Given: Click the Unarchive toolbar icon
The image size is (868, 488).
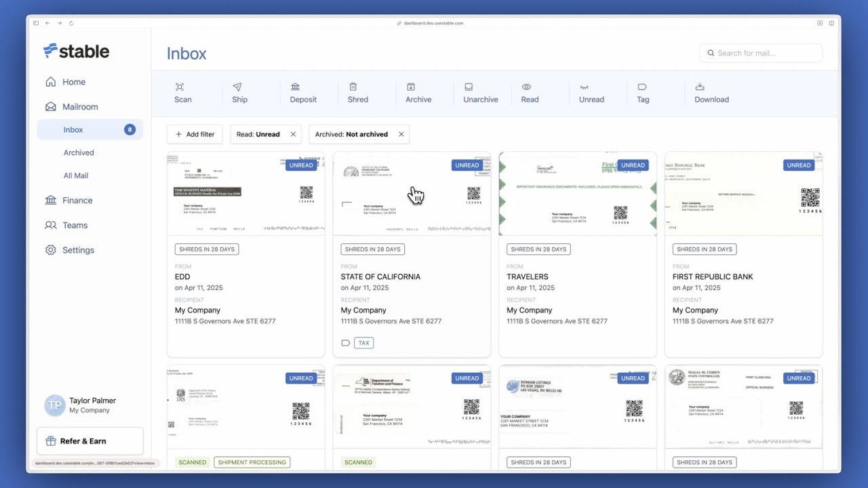Looking at the screenshot, I should [469, 87].
